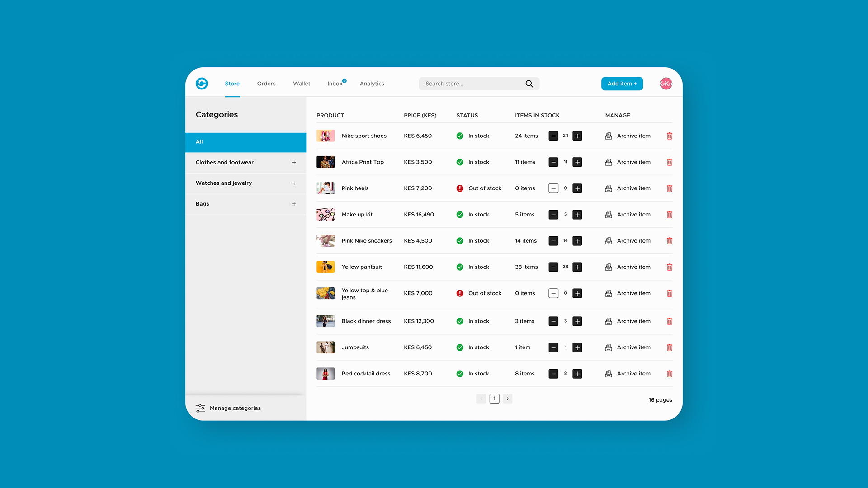Click the Black dinner dress product name
Screen dimensions: 868x488
tap(366, 321)
